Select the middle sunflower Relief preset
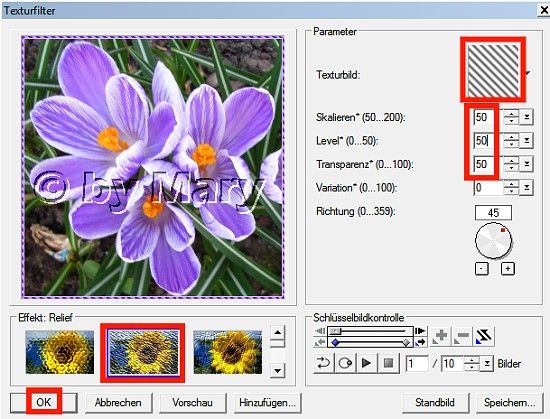The image size is (550, 419). pyautogui.click(x=143, y=352)
